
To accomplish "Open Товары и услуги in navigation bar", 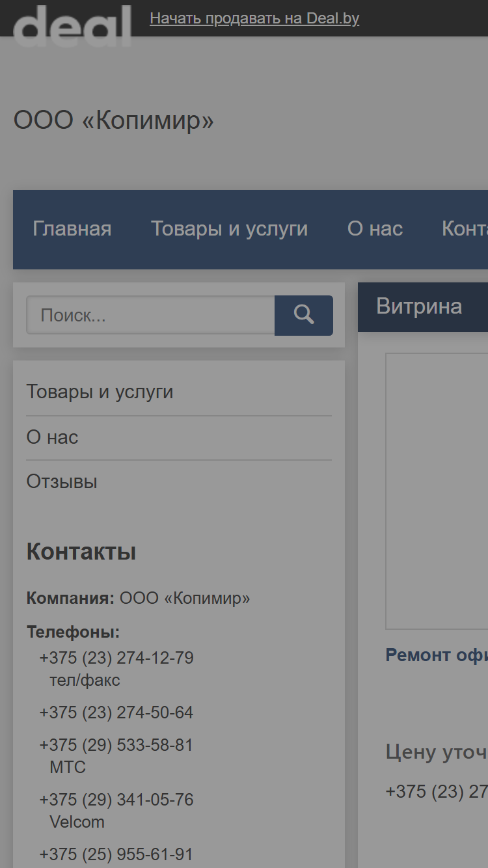I will (x=230, y=229).
